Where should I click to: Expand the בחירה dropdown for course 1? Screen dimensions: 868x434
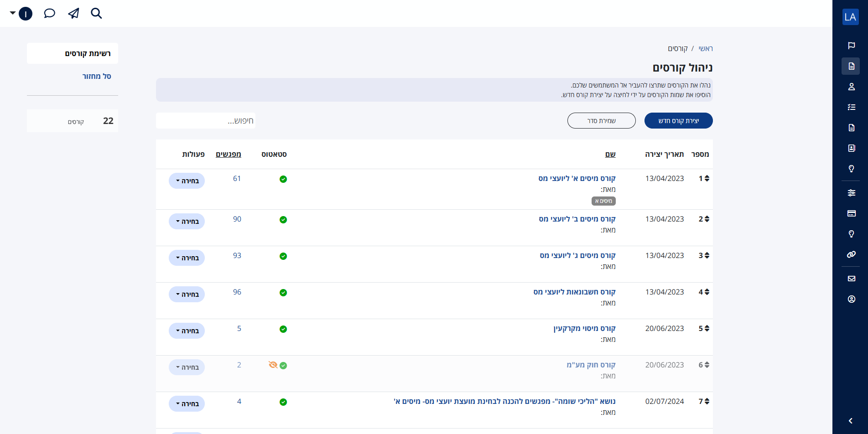[187, 181]
